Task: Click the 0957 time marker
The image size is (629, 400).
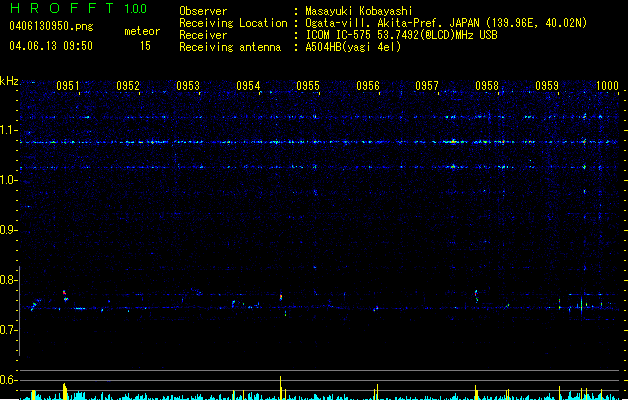Action: pyautogui.click(x=427, y=86)
